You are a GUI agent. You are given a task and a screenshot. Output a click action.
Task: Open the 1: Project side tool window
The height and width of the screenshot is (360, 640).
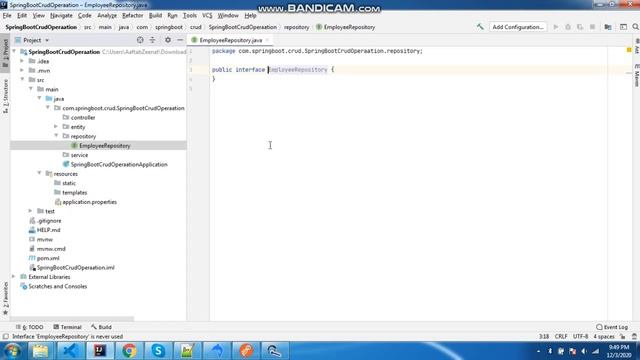[x=5, y=54]
